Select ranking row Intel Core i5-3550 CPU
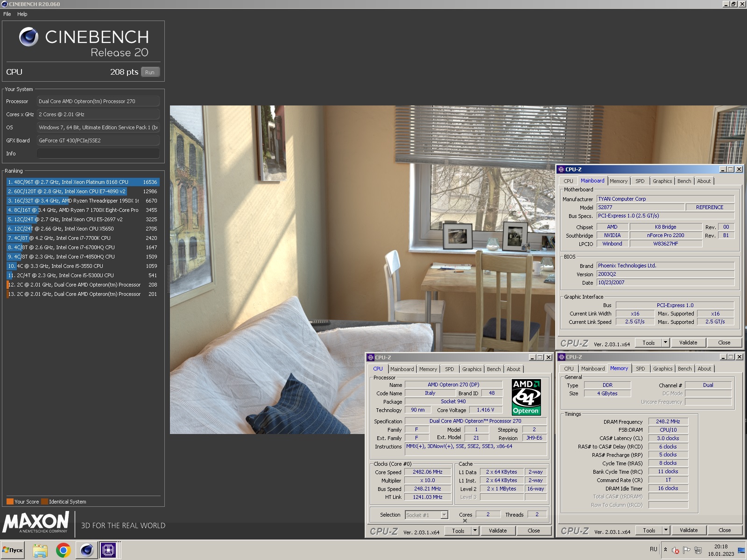 (83, 266)
